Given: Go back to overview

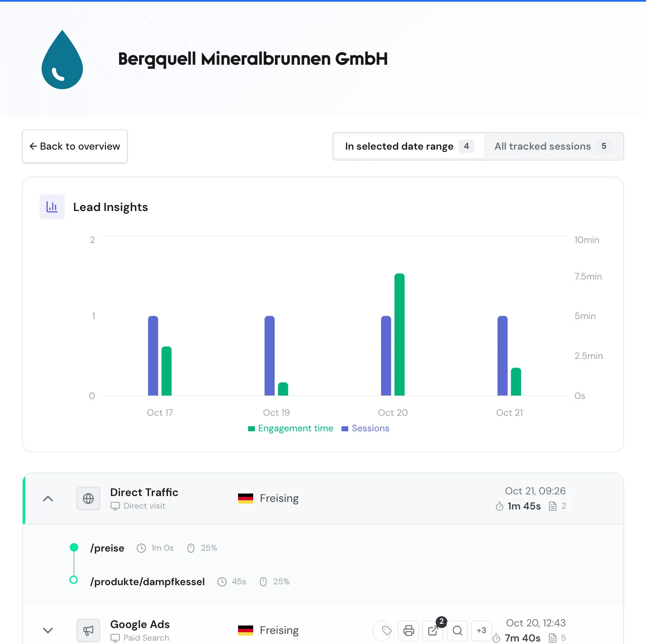Looking at the screenshot, I should [75, 146].
